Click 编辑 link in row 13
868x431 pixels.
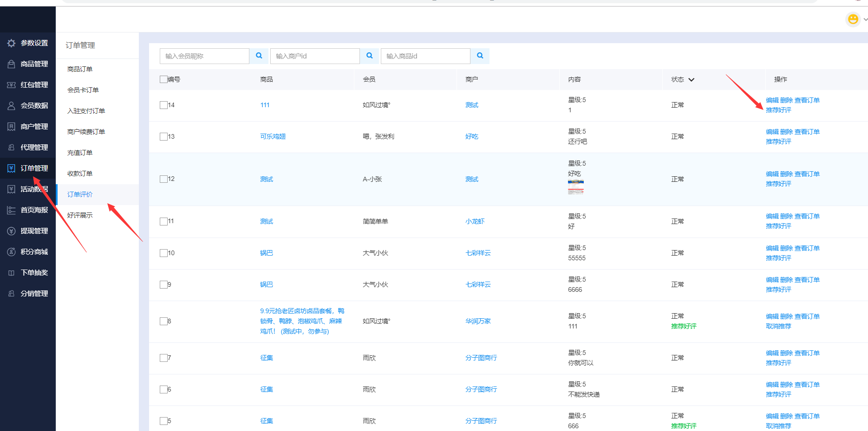(x=772, y=132)
